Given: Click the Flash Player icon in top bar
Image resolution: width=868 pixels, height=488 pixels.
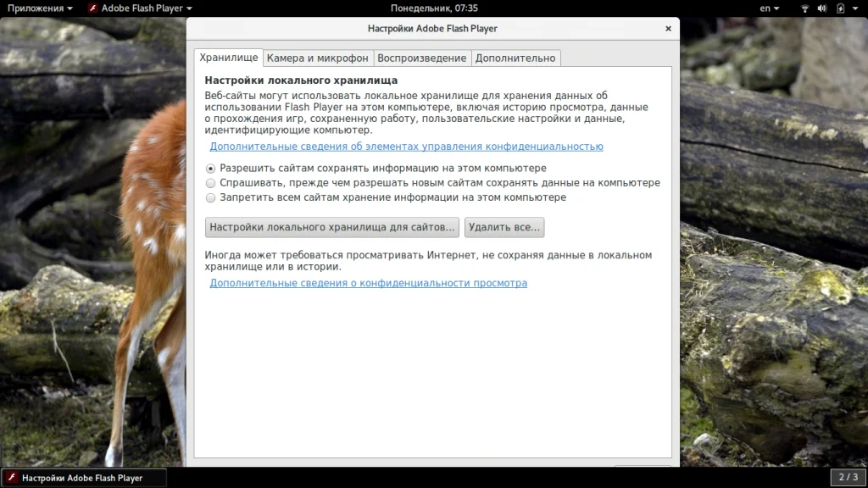Looking at the screenshot, I should (x=93, y=8).
